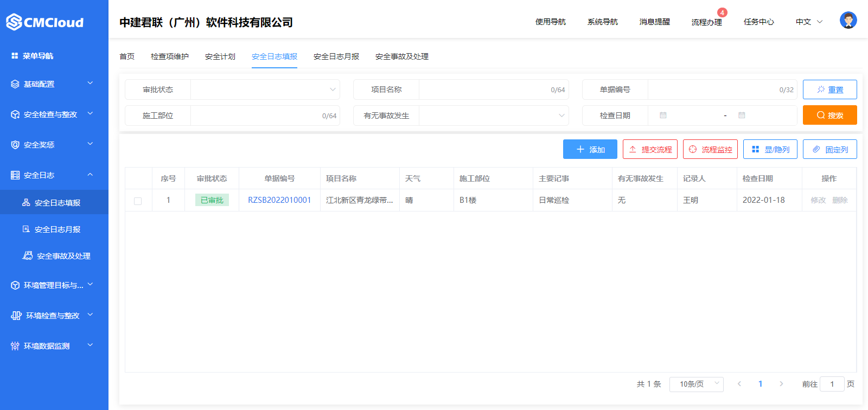
Task: Open the 中文 language dropdown
Action: [x=809, y=22]
